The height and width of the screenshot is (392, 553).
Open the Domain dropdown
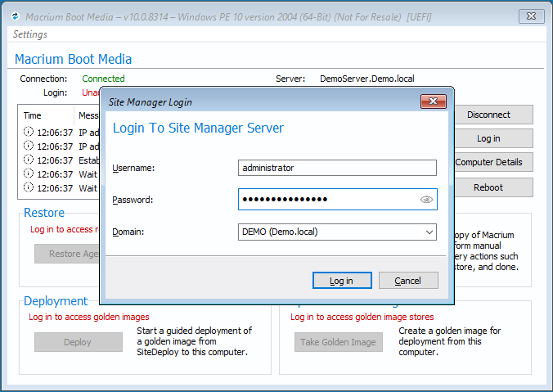pyautogui.click(x=337, y=232)
